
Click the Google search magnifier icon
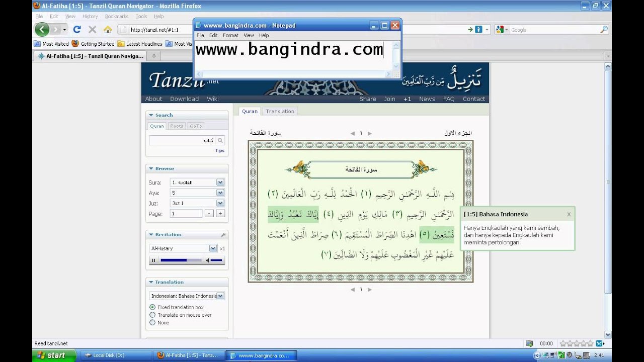click(604, 30)
